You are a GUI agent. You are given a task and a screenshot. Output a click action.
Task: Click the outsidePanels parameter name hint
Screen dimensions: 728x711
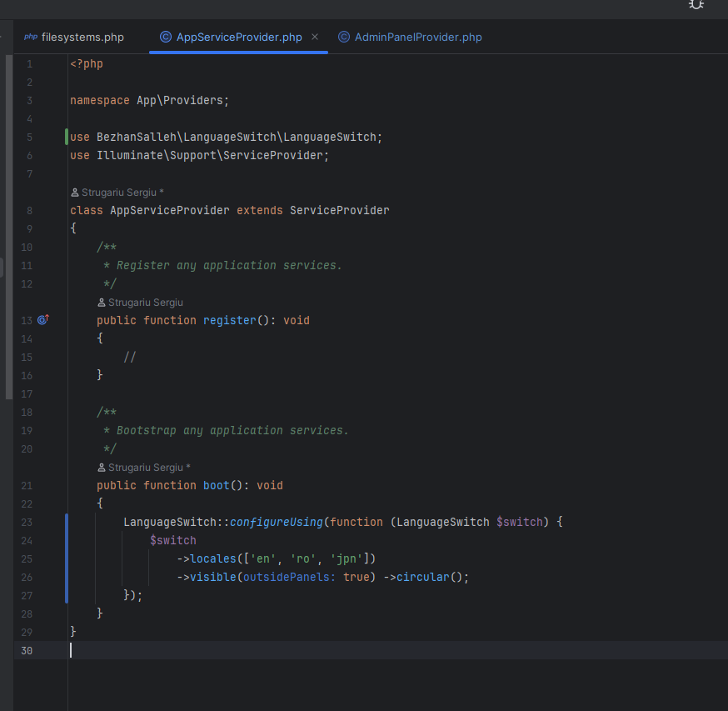(288, 577)
